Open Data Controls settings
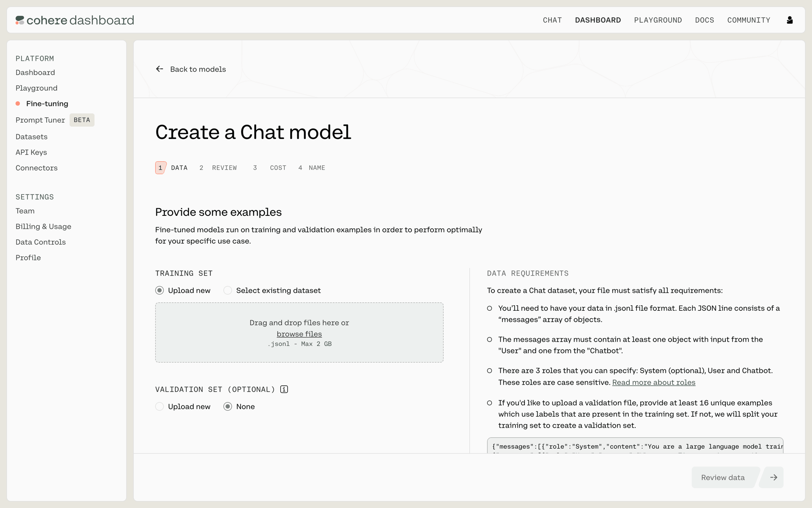 click(41, 242)
